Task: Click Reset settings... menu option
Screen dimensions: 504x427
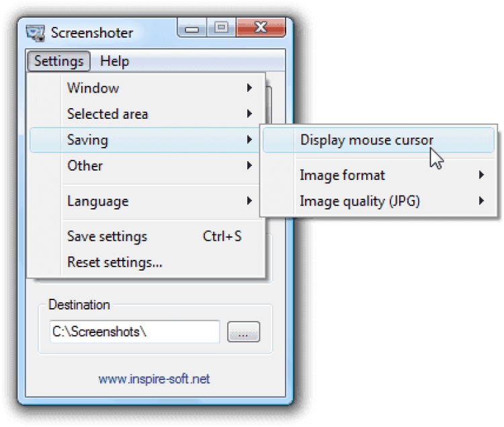Action: tap(115, 262)
